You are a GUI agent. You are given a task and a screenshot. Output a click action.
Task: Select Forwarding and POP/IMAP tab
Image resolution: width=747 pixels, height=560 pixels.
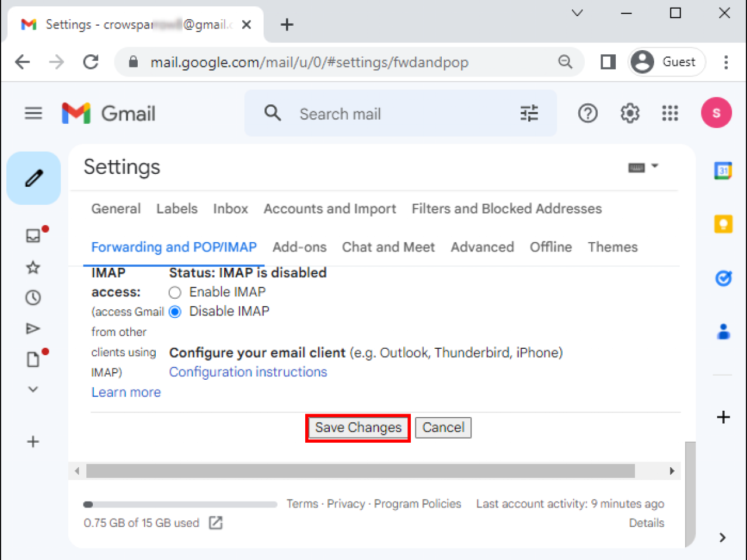coord(174,247)
